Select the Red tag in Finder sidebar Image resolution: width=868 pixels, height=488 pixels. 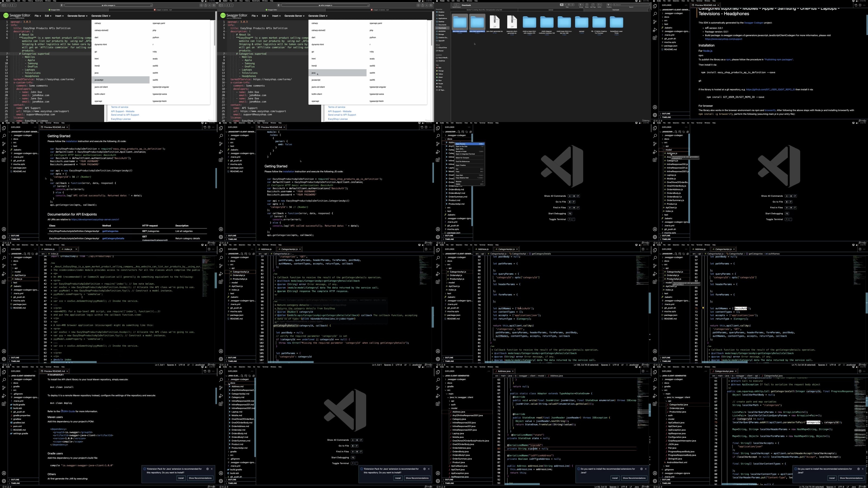tap(439, 68)
